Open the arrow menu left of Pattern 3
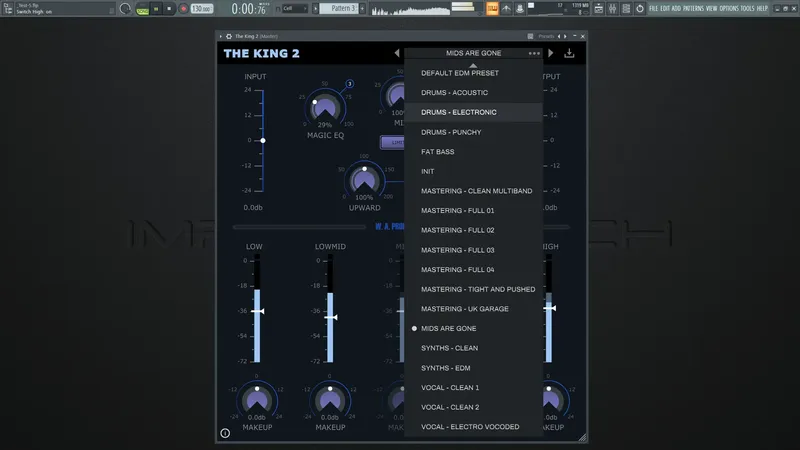 click(x=315, y=9)
